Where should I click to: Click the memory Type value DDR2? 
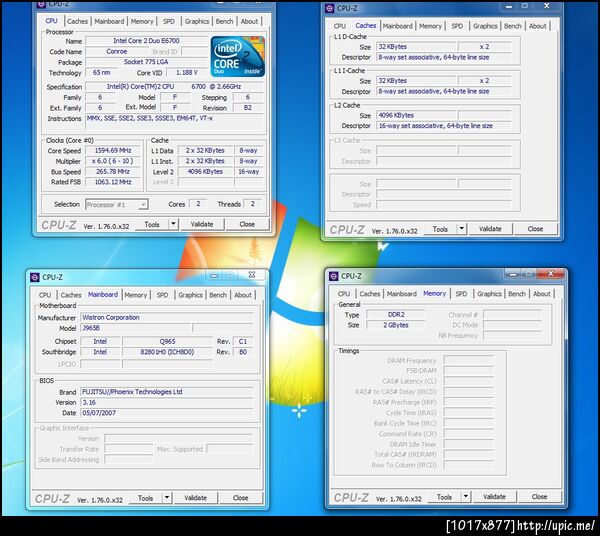[x=396, y=314]
